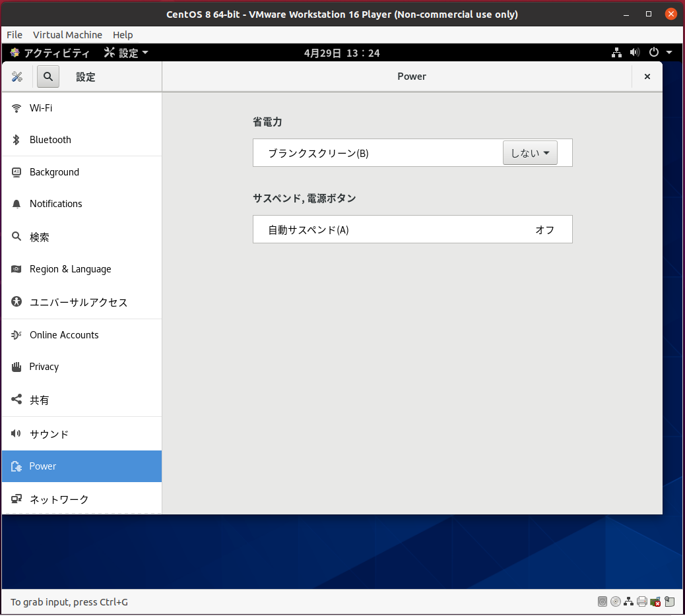The height and width of the screenshot is (616, 685).
Task: Select ユニバーサルアクセス in the sidebar
Action: 78,302
